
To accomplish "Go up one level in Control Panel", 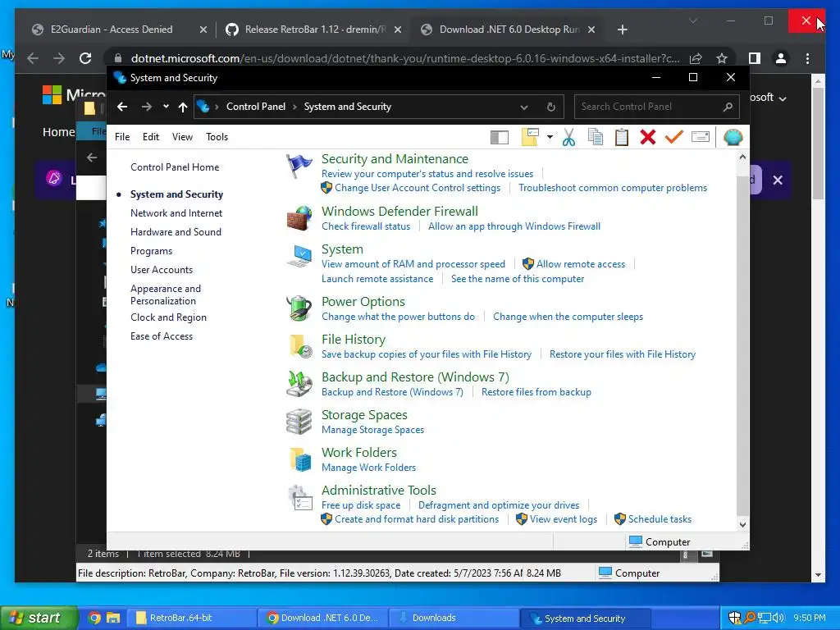I will [183, 107].
